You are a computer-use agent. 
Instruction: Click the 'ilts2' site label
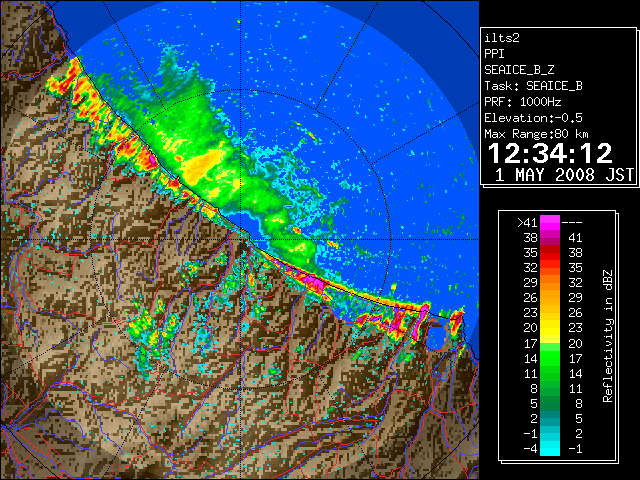tap(502, 38)
